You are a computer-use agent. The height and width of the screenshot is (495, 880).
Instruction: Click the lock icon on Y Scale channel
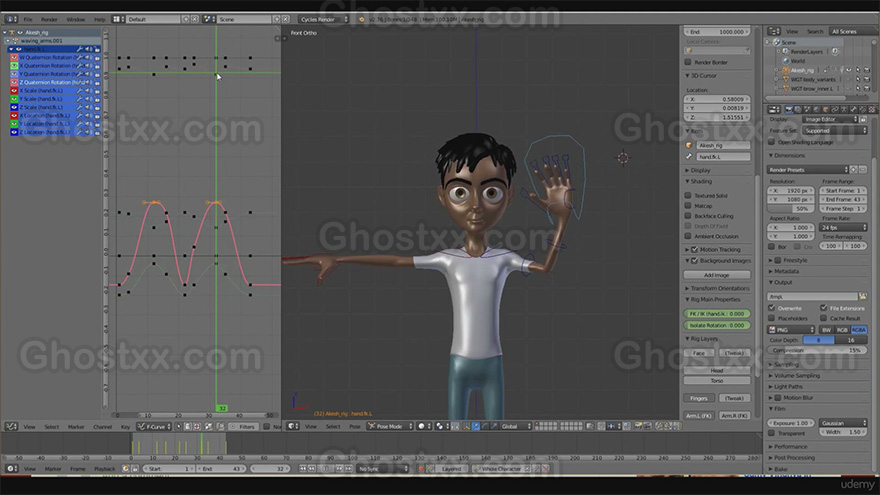(x=97, y=99)
